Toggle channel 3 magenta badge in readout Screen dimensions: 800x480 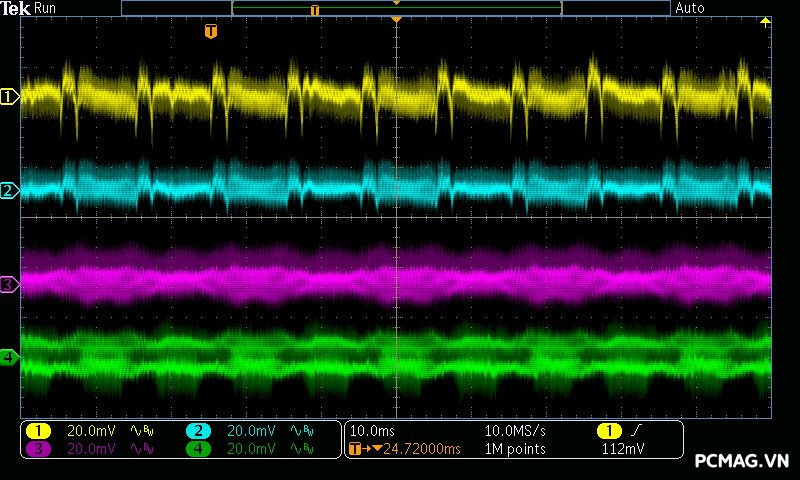(38, 449)
